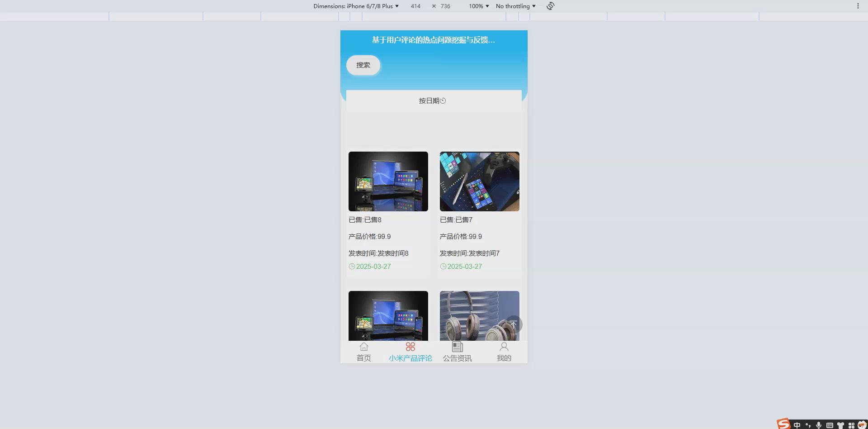
Task: Click the viewport width field 414
Action: 415,6
